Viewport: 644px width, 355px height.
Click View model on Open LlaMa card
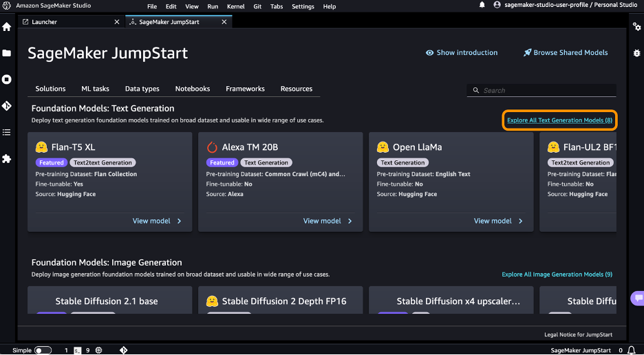pyautogui.click(x=493, y=221)
